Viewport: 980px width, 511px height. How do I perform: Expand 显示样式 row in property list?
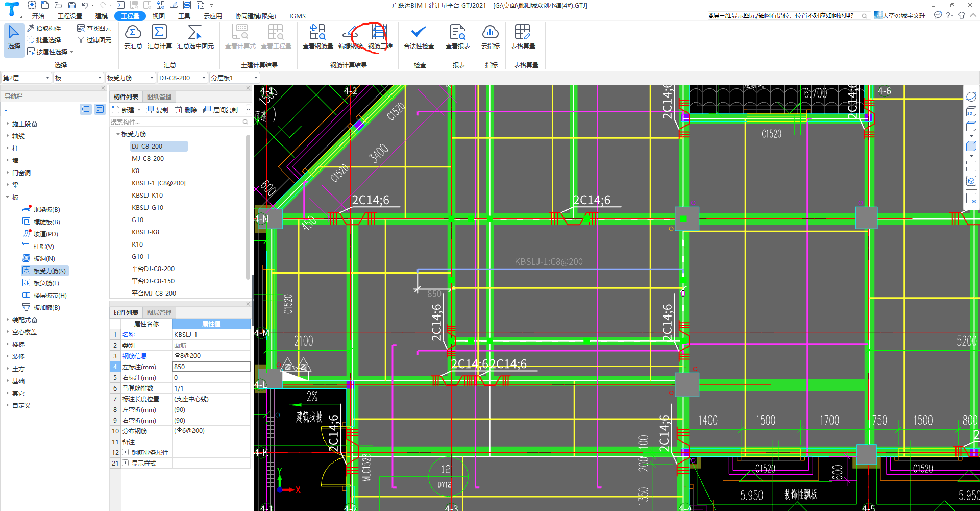pos(125,464)
